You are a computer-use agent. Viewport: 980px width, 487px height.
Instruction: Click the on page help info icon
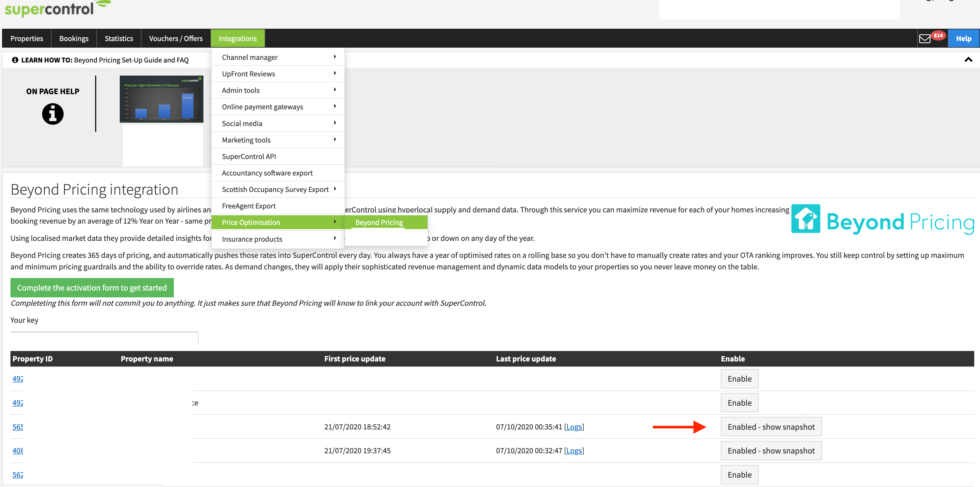click(x=53, y=114)
